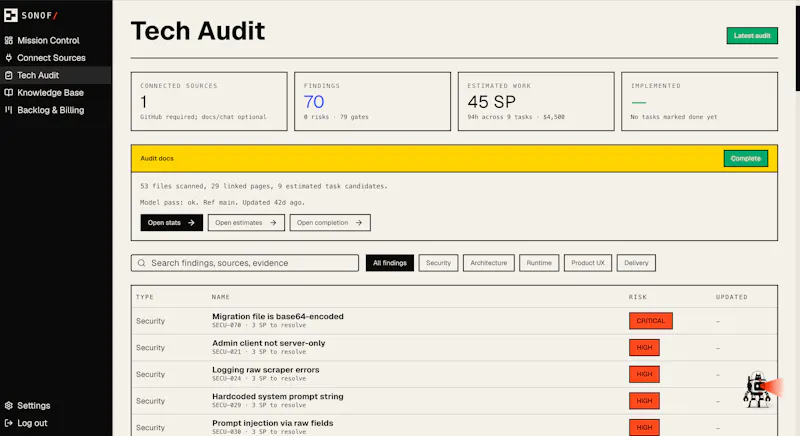The width and height of the screenshot is (800, 436).
Task: Click SECU-029 identifier text
Action: (227, 405)
